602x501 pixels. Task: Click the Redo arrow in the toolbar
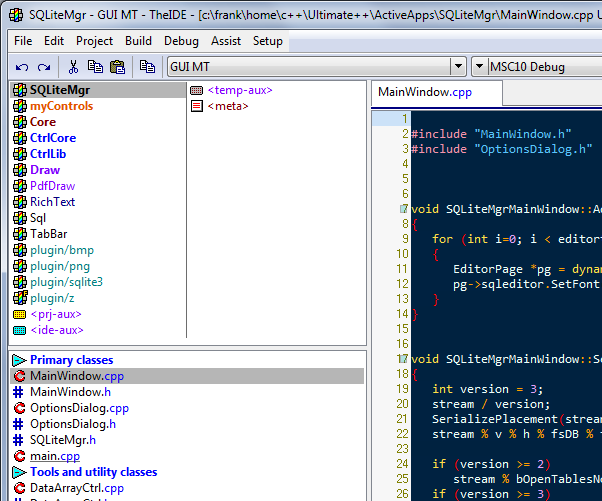click(x=44, y=67)
